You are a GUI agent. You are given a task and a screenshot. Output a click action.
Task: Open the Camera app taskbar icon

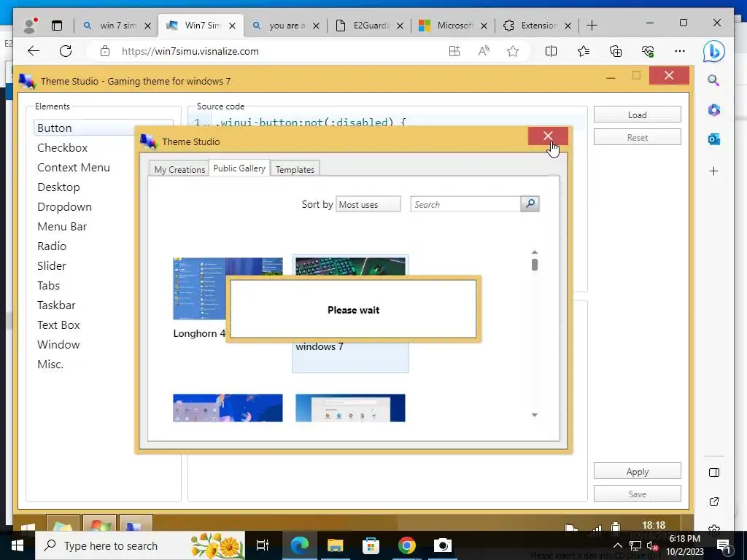point(442,545)
